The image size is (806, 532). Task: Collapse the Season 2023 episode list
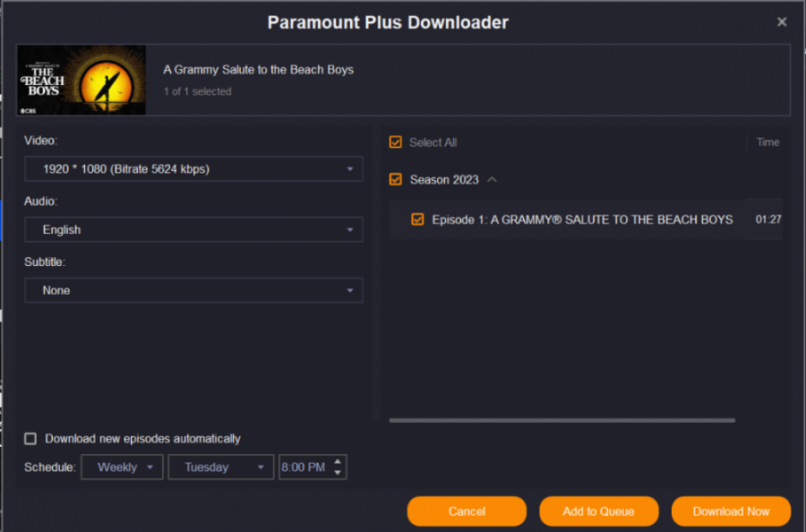[x=492, y=179]
